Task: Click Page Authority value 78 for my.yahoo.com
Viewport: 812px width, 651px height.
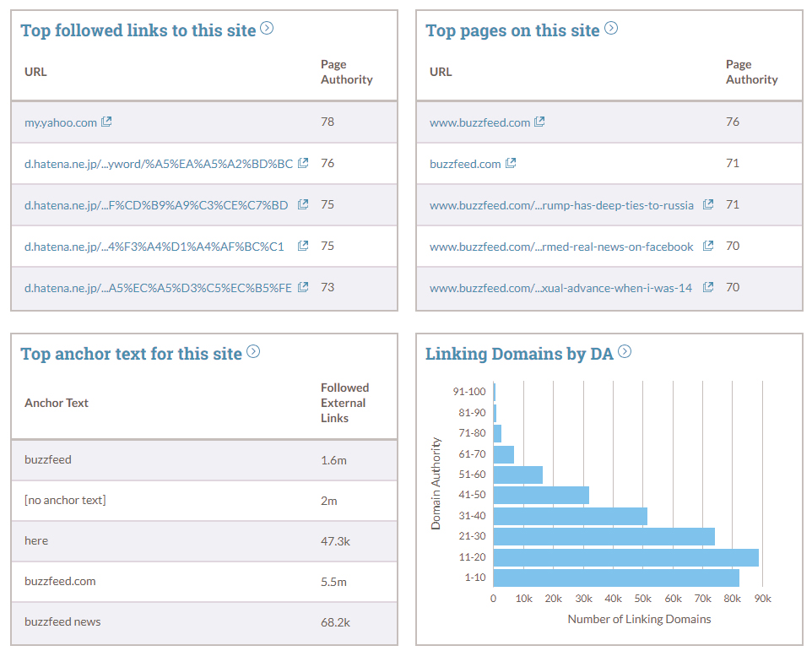Action: click(x=328, y=122)
